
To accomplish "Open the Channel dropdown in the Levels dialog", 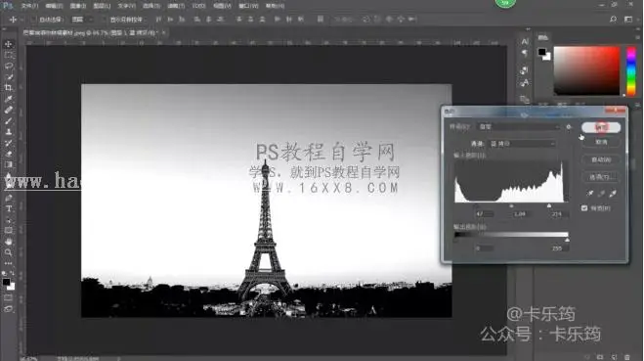I will (x=522, y=144).
